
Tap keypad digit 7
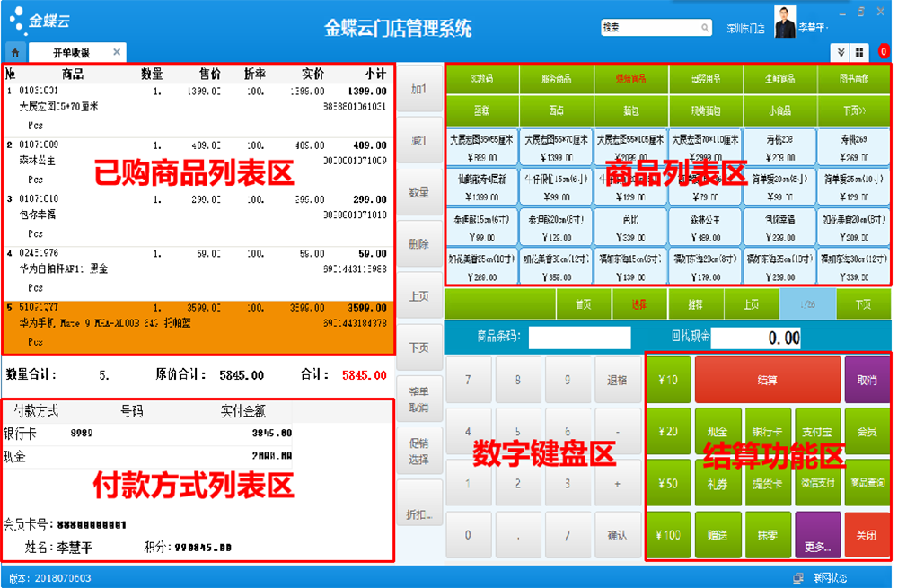469,380
